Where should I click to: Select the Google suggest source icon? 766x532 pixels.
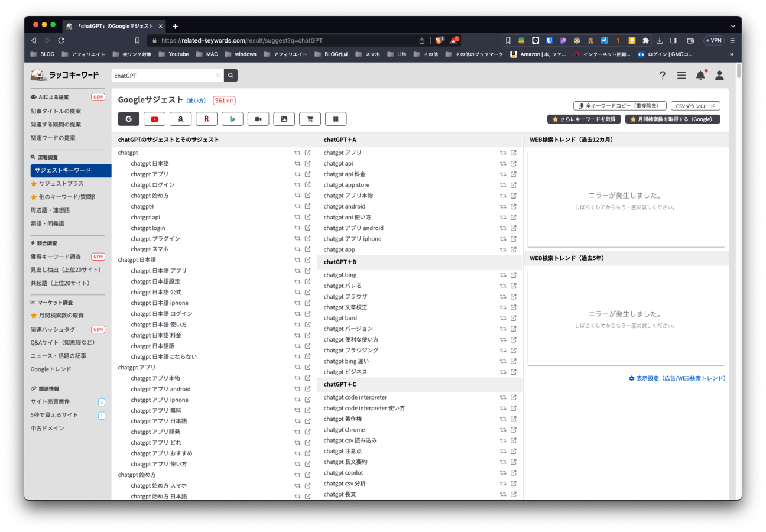tap(128, 119)
